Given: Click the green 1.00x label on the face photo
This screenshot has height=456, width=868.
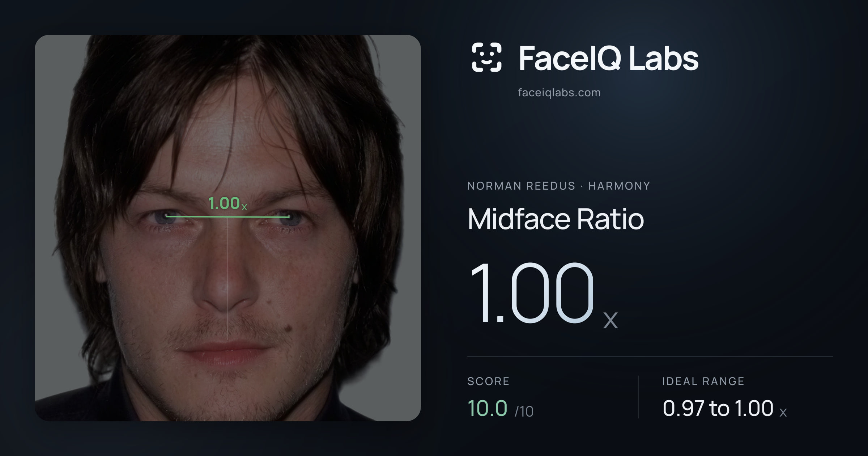Looking at the screenshot, I should (x=227, y=203).
